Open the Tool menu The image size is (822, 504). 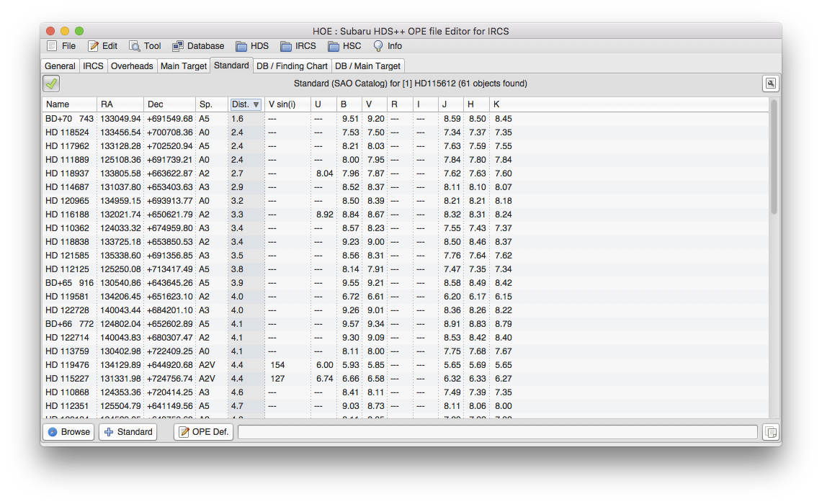coord(146,46)
